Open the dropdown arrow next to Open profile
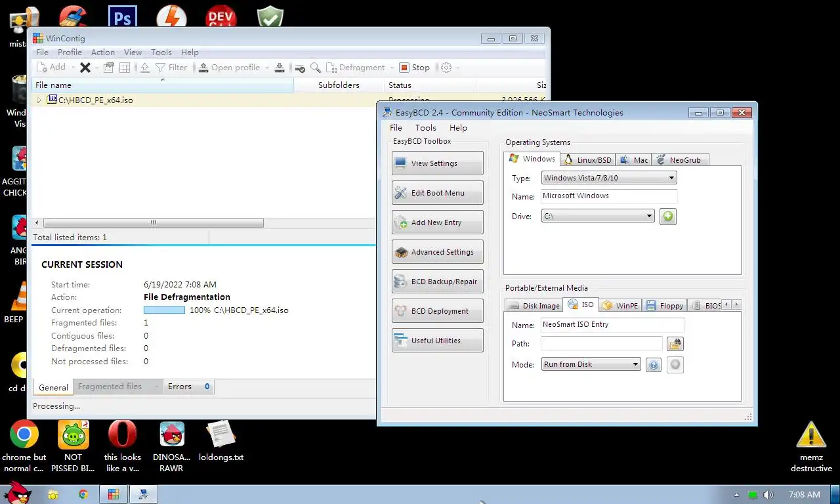The height and width of the screenshot is (504, 840). click(266, 68)
